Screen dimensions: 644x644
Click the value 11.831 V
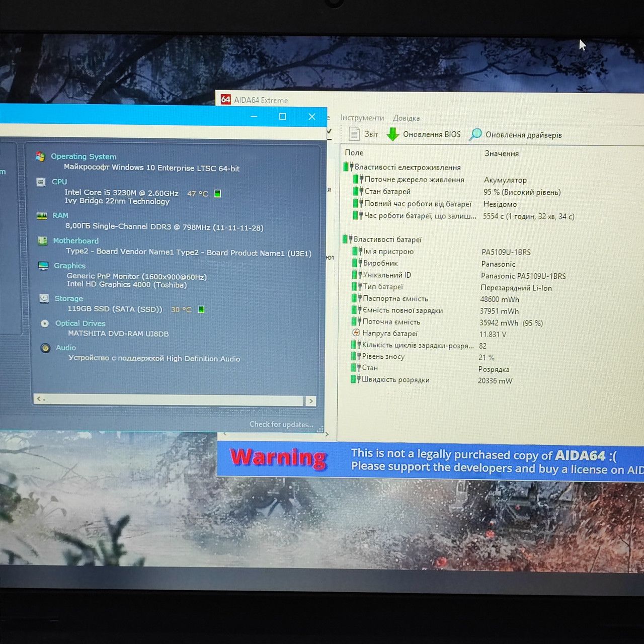493,335
